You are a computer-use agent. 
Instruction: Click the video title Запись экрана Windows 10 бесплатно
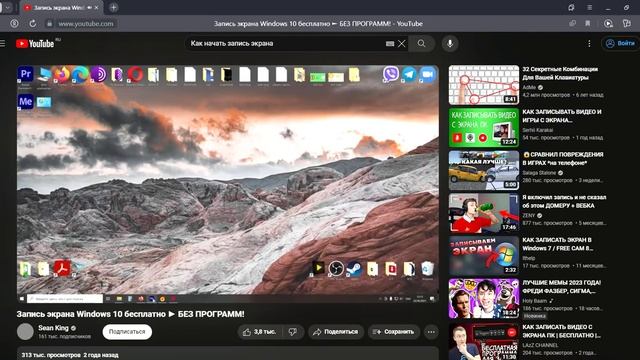[131, 314]
